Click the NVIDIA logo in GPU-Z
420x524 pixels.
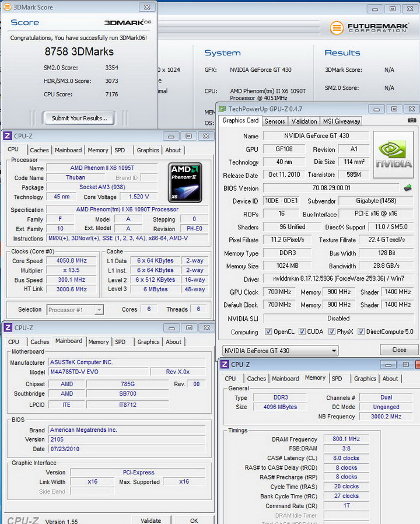pos(394,155)
